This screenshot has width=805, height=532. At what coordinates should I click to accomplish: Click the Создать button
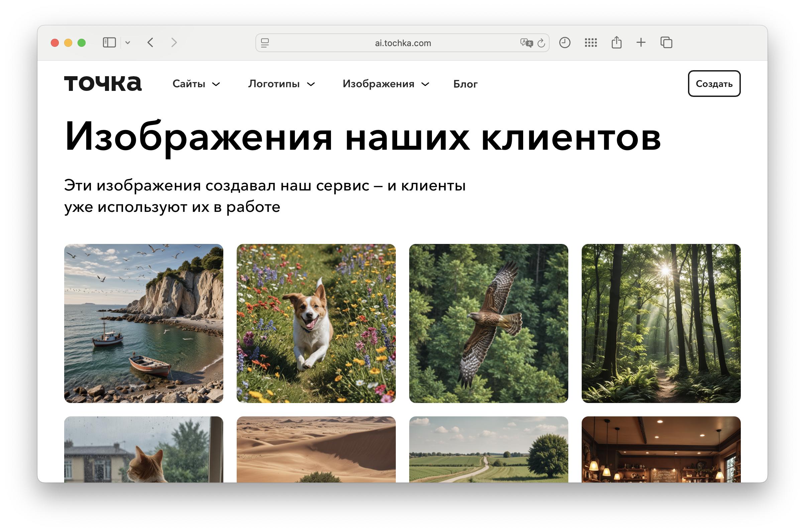(x=714, y=84)
